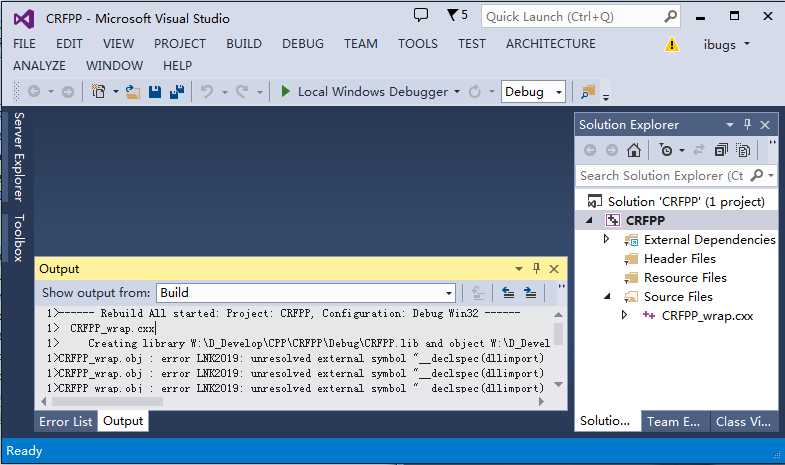Click the Undo toolbar icon
The width and height of the screenshot is (785, 465).
click(207, 92)
